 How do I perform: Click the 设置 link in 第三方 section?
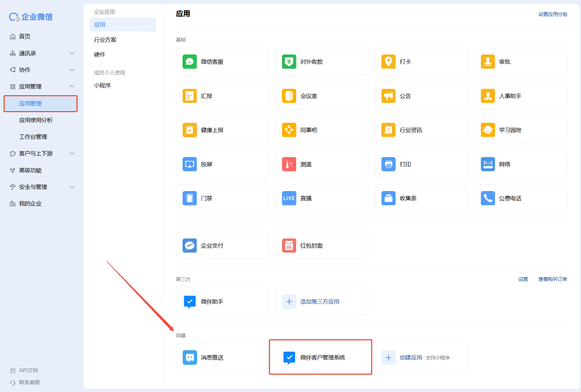523,279
